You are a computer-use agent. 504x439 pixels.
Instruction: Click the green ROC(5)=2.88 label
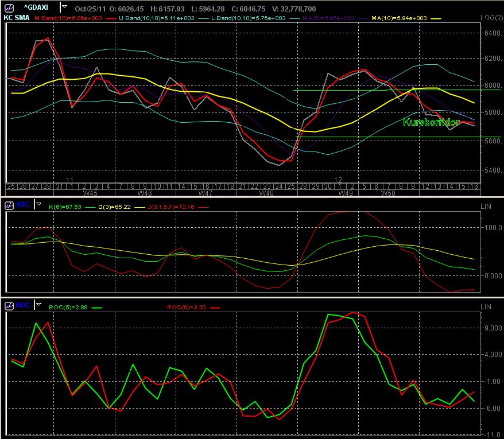coord(69,308)
